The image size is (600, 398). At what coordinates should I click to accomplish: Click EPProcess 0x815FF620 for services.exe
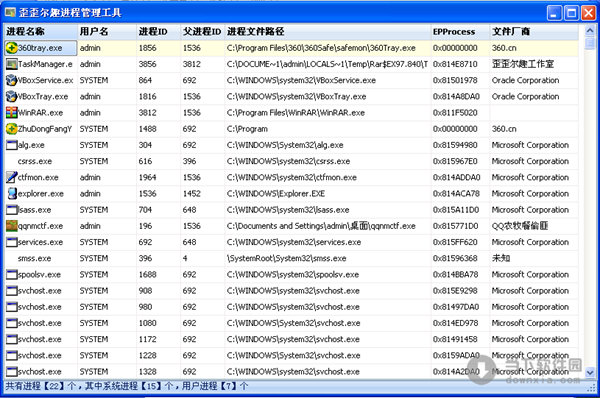[455, 242]
